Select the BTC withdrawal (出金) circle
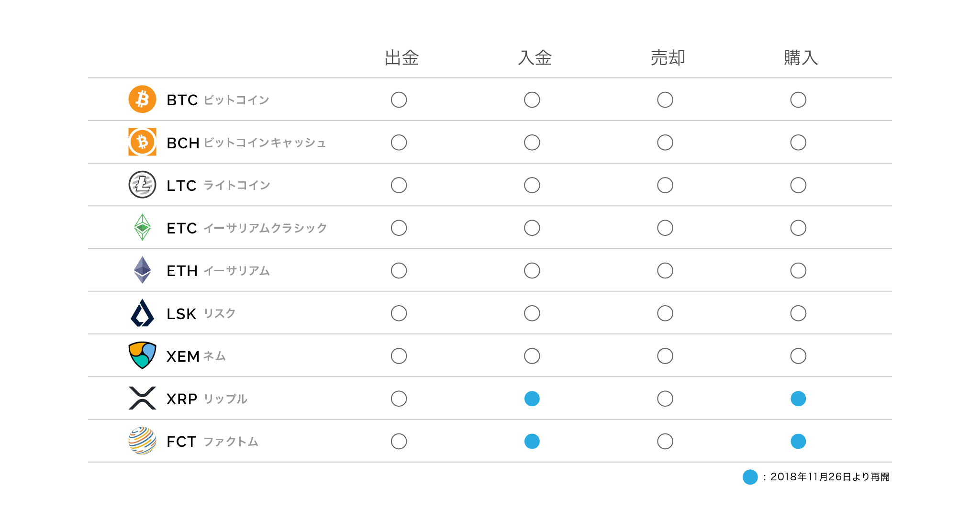 coord(399,100)
